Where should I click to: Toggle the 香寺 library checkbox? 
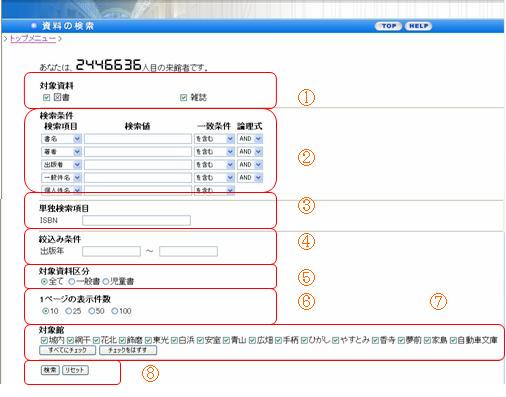coord(376,340)
